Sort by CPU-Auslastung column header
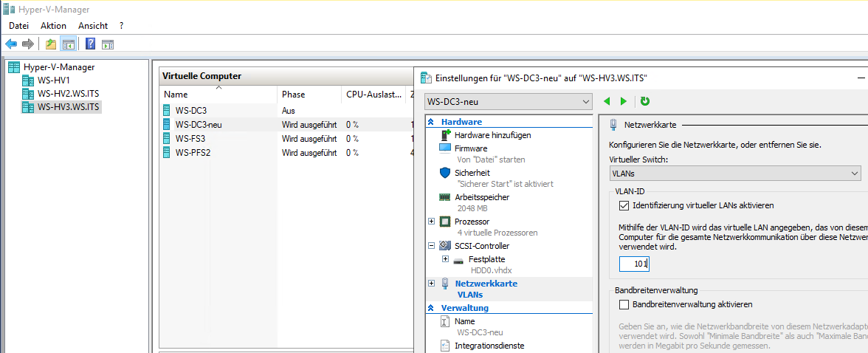This screenshot has height=353, width=868. click(373, 95)
